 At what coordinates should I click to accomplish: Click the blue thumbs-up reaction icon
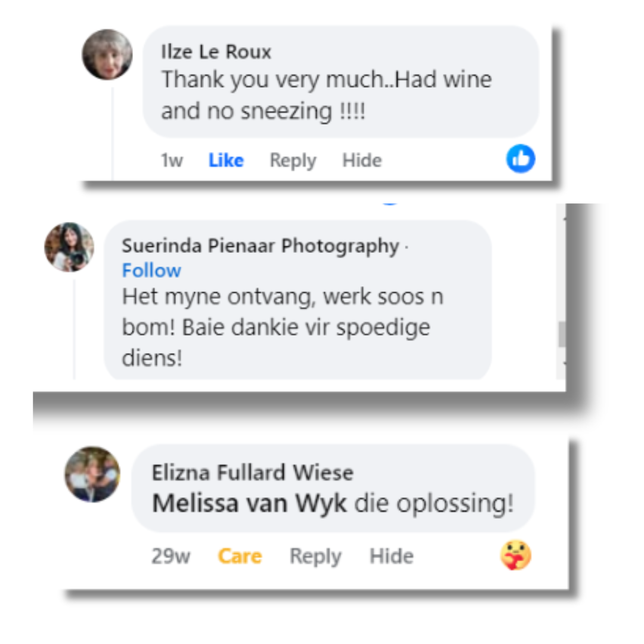[x=521, y=159]
